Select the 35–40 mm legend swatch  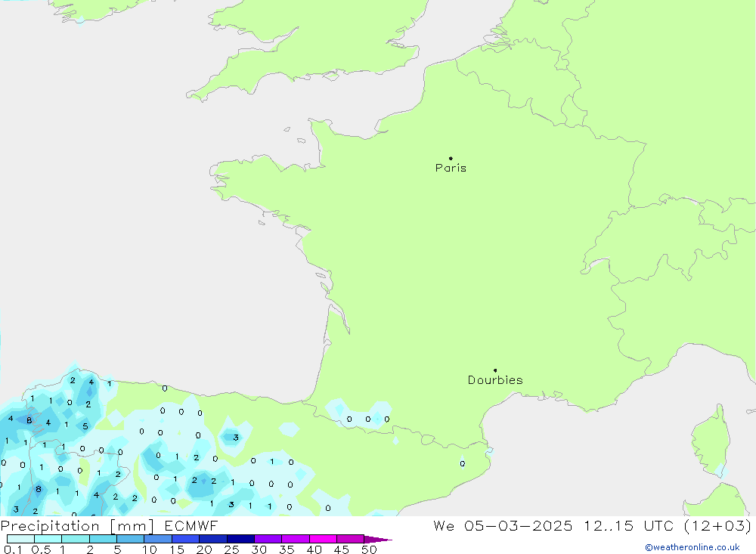click(296, 539)
